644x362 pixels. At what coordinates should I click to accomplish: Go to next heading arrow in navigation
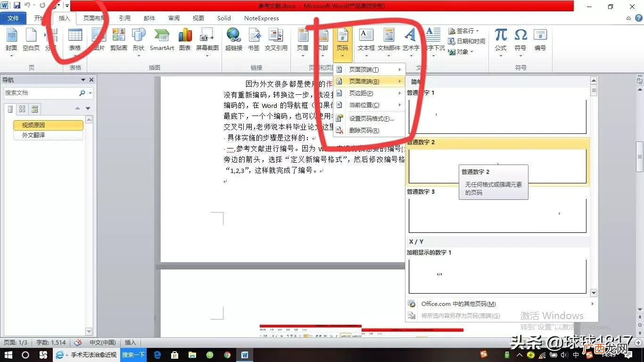[88, 108]
